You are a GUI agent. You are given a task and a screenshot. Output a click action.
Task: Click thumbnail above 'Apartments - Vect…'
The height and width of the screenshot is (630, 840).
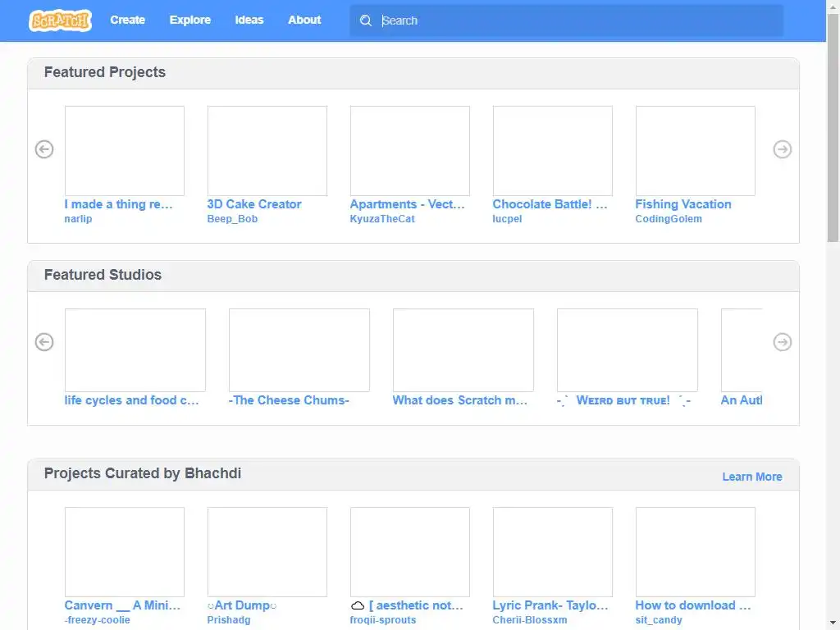click(410, 151)
